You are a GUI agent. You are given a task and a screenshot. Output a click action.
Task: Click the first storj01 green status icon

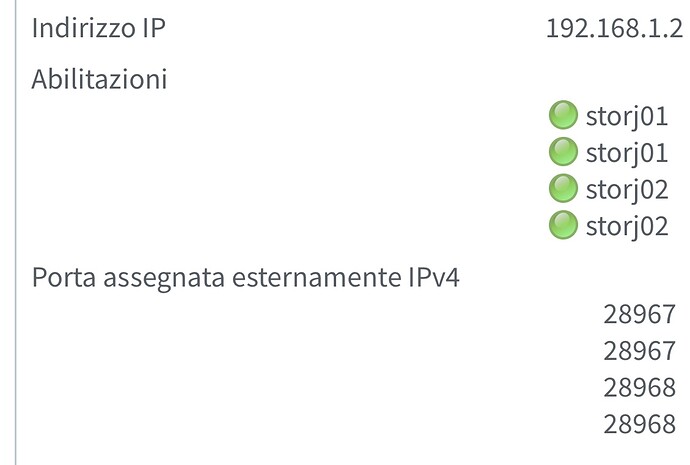pyautogui.click(x=564, y=116)
